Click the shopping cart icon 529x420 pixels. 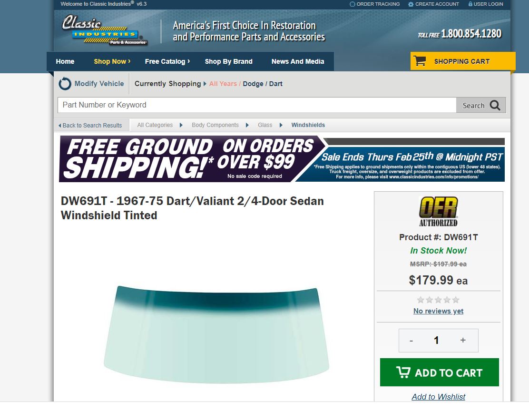click(420, 61)
